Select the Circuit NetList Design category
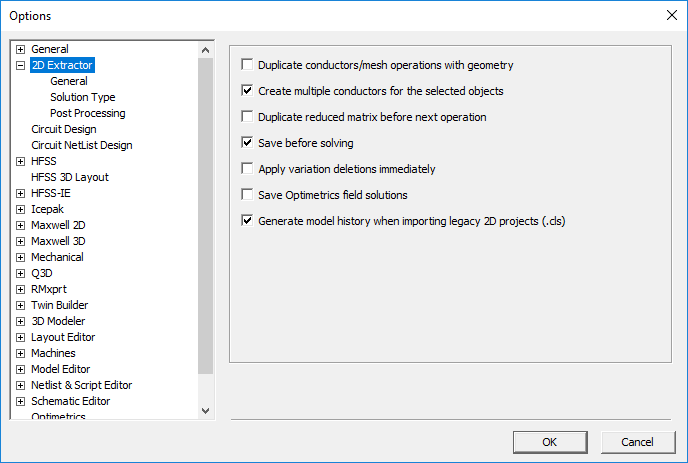Image resolution: width=688 pixels, height=463 pixels. [82, 145]
